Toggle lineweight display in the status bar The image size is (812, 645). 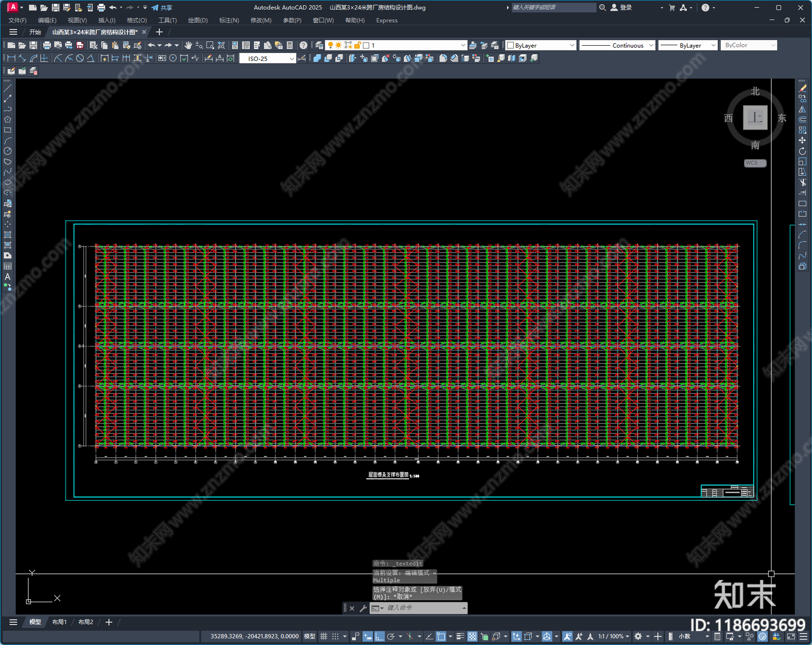pyautogui.click(x=460, y=636)
